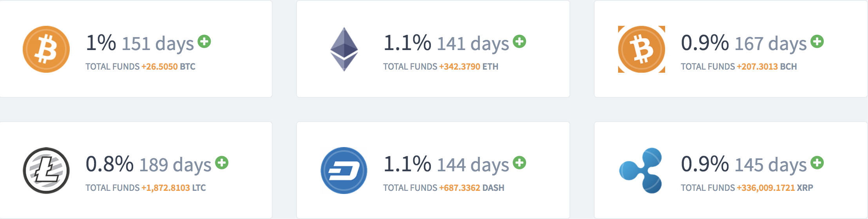
Task: Click the +336,009.1721 XRP total funds amount
Action: [x=775, y=188]
